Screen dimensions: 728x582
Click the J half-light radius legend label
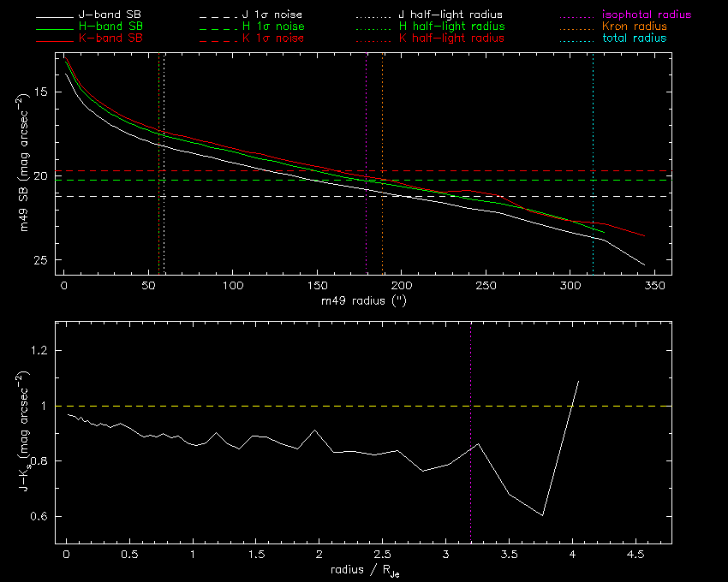(x=451, y=15)
